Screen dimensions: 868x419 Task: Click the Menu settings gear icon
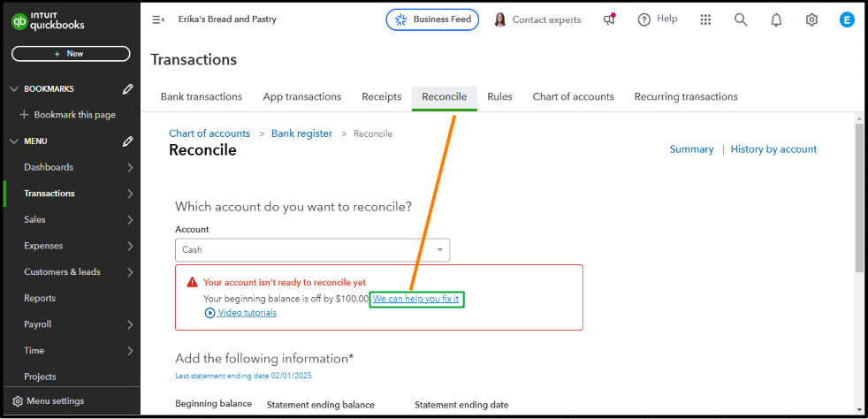(x=18, y=400)
